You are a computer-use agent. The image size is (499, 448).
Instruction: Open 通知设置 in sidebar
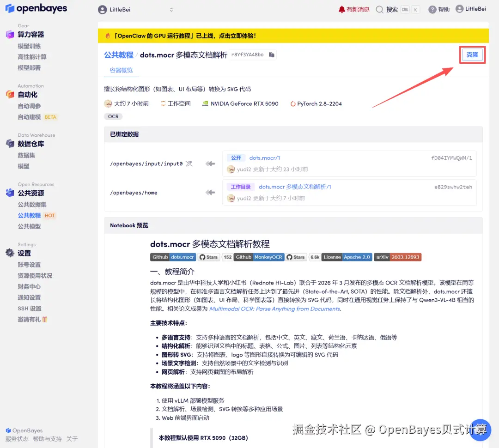[29, 297]
